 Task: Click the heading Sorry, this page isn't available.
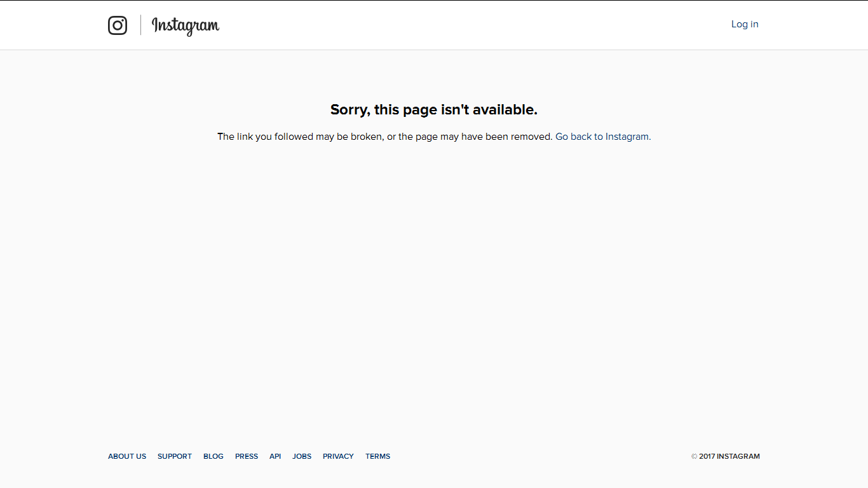click(434, 110)
